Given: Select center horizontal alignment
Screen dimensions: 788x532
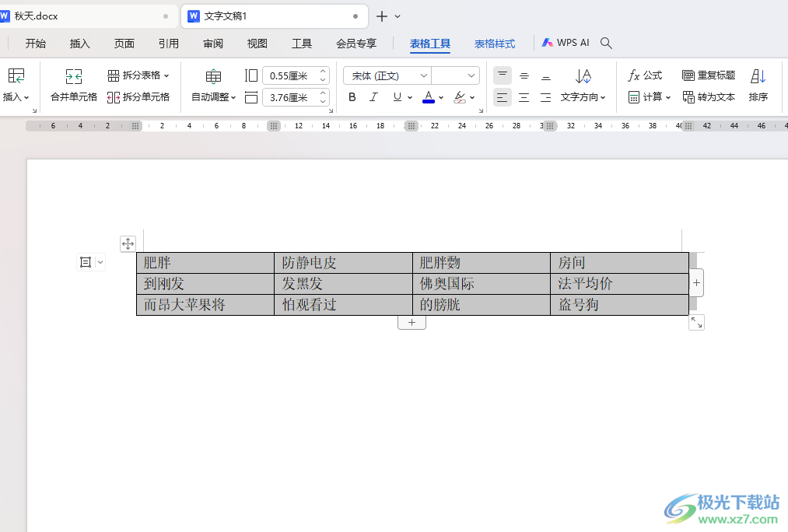Looking at the screenshot, I should coord(524,97).
